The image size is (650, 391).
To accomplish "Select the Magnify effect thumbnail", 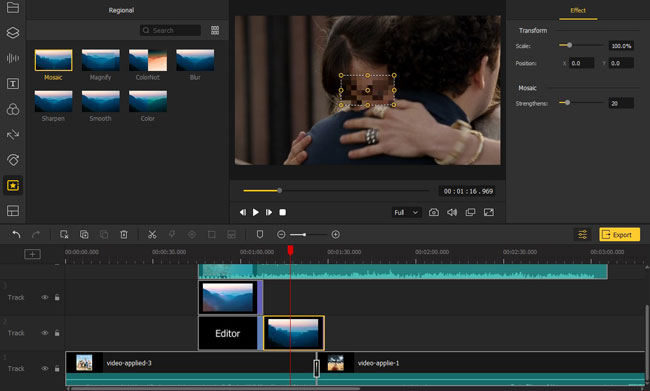I will click(x=101, y=60).
